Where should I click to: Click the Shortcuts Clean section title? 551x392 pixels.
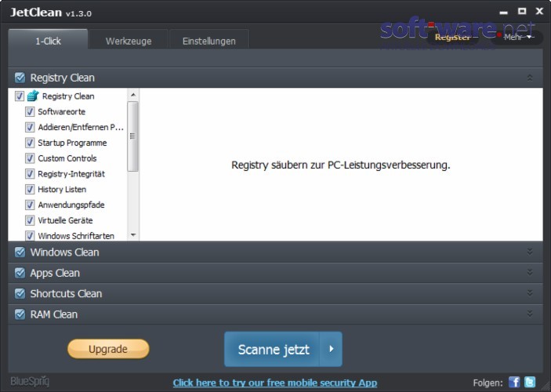pos(66,293)
